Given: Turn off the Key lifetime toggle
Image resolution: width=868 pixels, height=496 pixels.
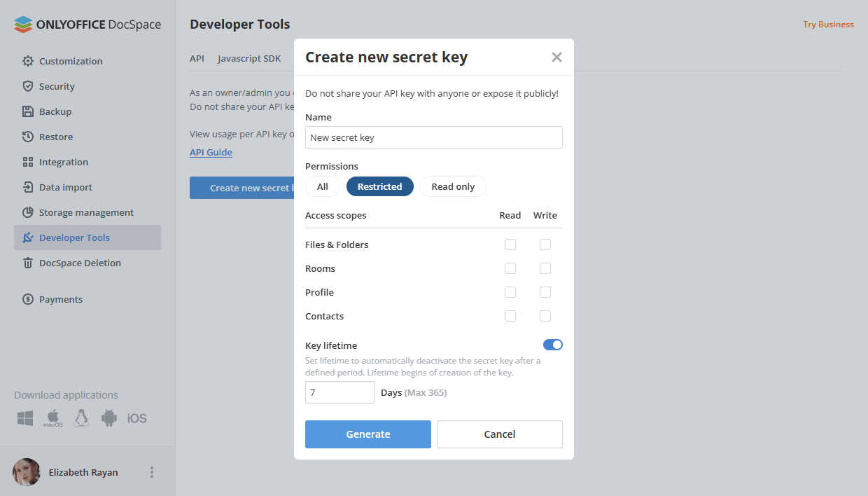Looking at the screenshot, I should (x=553, y=345).
